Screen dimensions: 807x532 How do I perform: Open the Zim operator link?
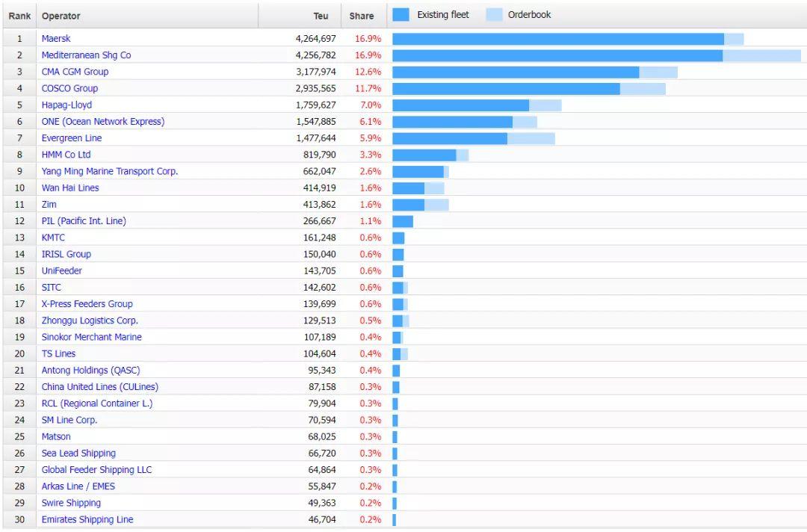pos(49,204)
